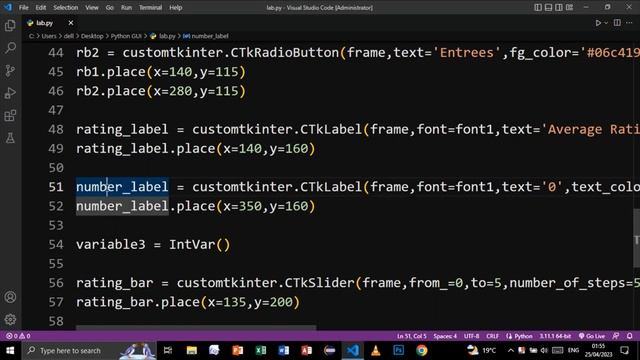Open the Run menu
Image resolution: width=640 pixels, height=360 pixels.
[126, 7]
